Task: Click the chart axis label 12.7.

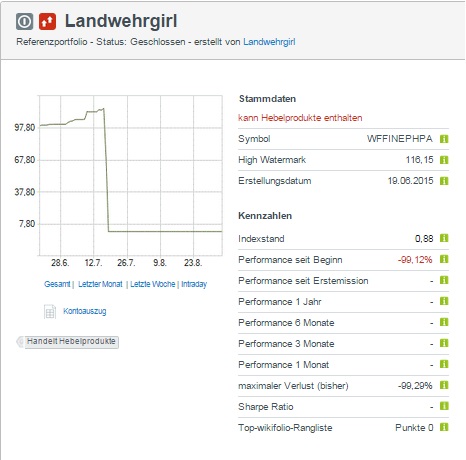Action: point(93,263)
